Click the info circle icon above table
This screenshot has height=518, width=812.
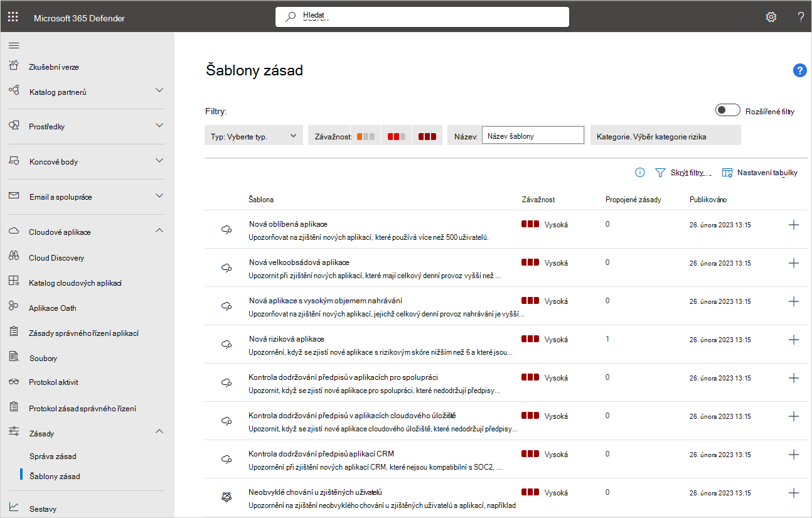coord(640,172)
